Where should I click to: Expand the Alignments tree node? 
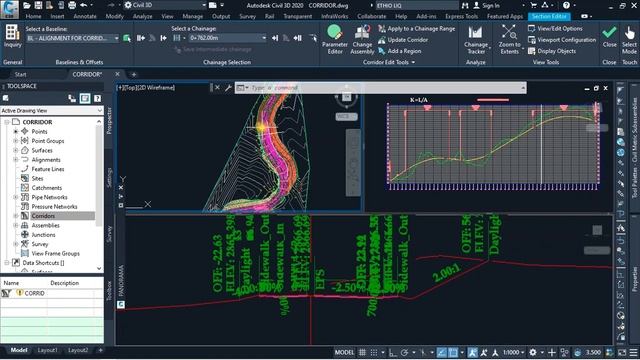[16, 160]
